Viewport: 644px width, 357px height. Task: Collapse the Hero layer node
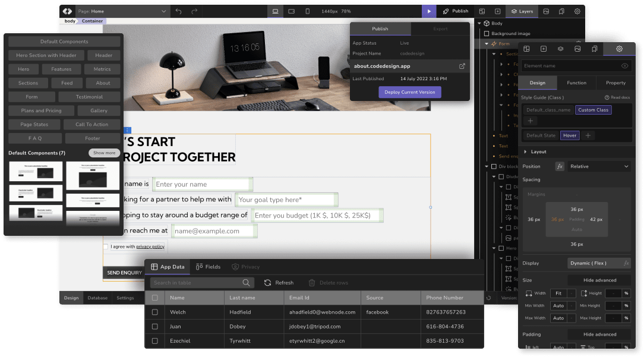tap(494, 248)
